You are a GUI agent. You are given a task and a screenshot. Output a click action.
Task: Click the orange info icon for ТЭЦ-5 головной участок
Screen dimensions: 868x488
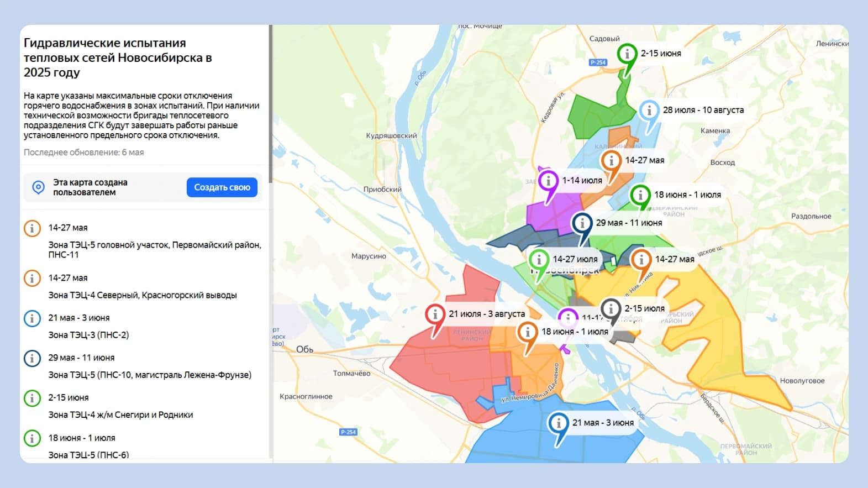click(32, 228)
